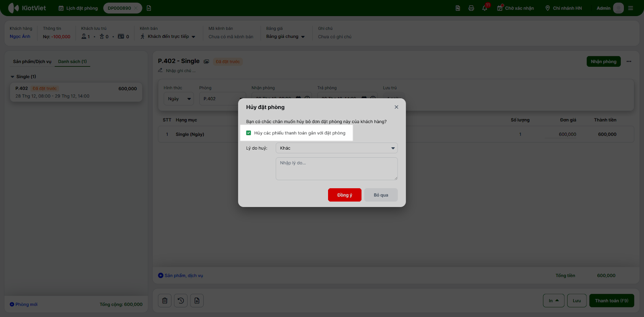
Task: Click the export document icon at bottom
Action: pos(197,301)
